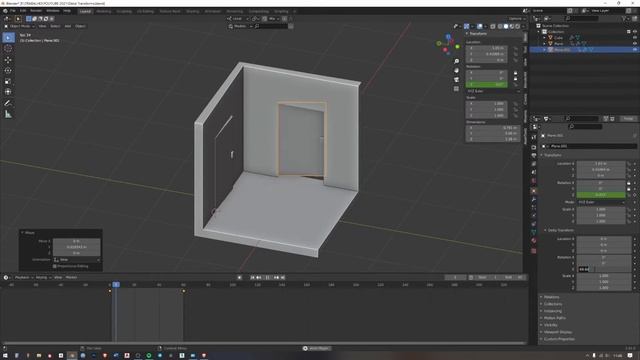Open the Physics properties tab
The width and height of the screenshot is (640, 360).
pyautogui.click(x=533, y=216)
